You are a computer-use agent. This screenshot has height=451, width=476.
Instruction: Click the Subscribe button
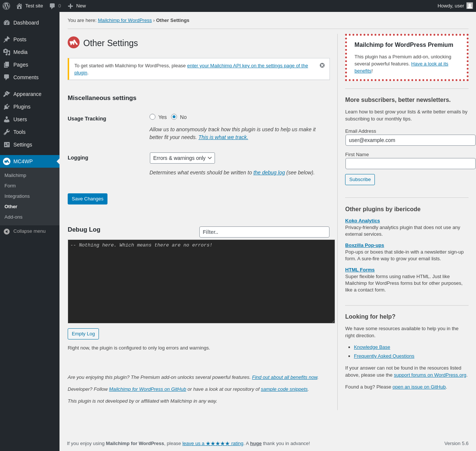(x=360, y=180)
